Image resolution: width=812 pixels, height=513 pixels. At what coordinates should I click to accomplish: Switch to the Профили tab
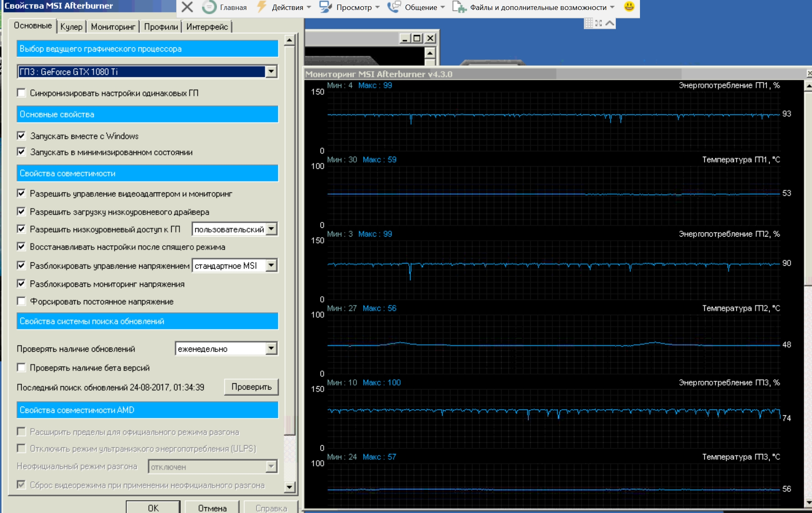[x=161, y=27]
